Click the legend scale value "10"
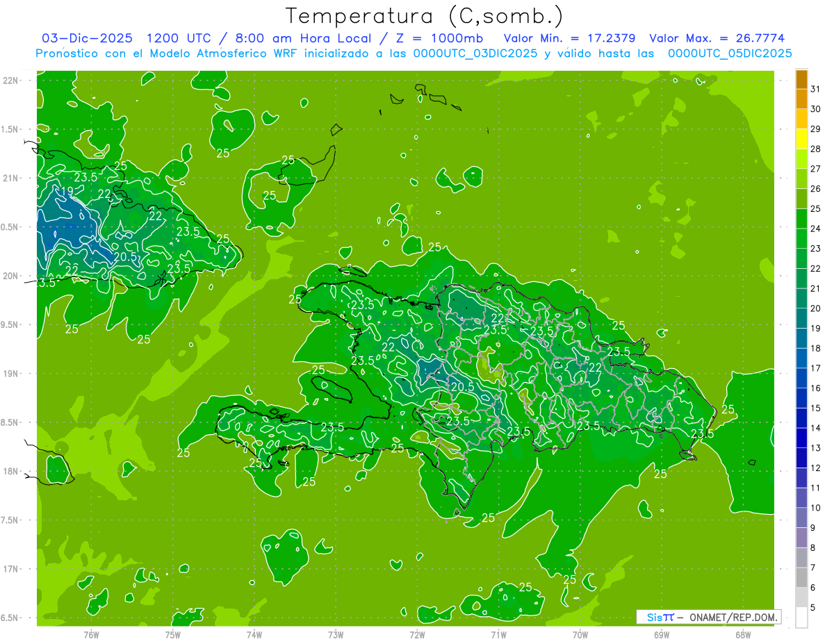Screen dimensions: 834x644 coord(816,508)
